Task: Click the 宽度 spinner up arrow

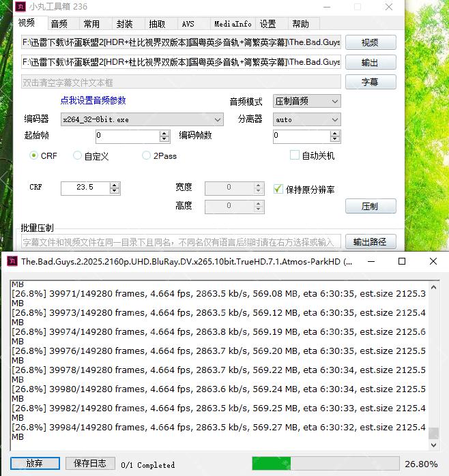Action: [258, 185]
